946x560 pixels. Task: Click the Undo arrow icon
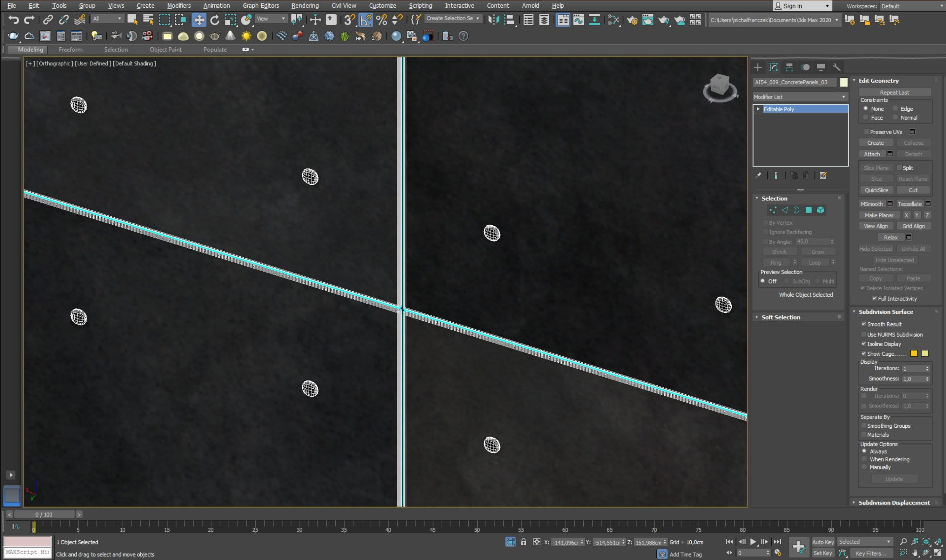13,20
